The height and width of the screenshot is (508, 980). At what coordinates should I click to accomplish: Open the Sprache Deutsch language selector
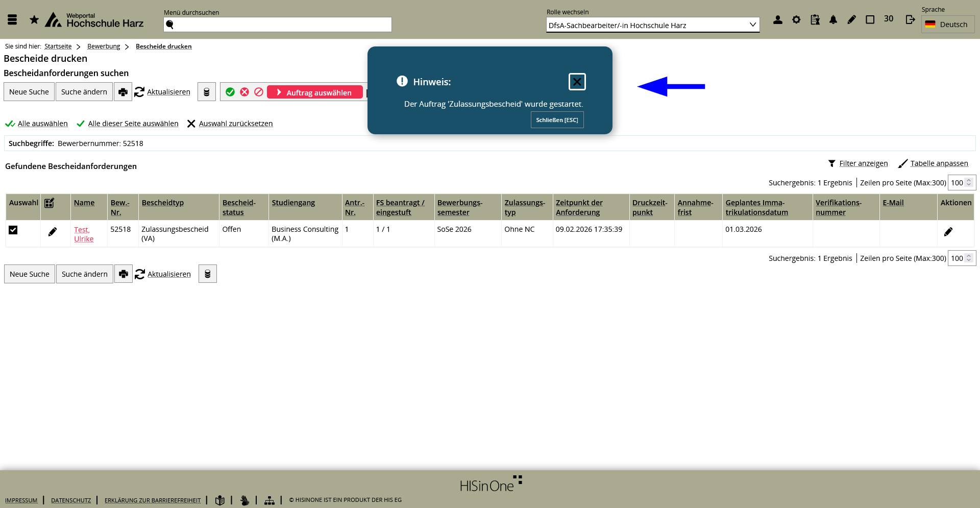[947, 25]
